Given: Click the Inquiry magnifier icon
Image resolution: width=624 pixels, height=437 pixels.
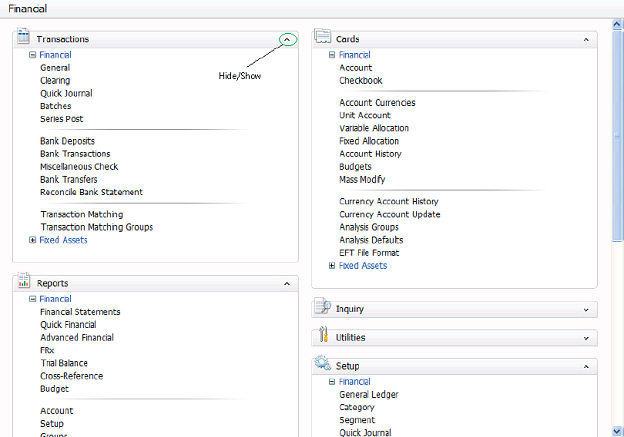Looking at the screenshot, I should click(323, 308).
